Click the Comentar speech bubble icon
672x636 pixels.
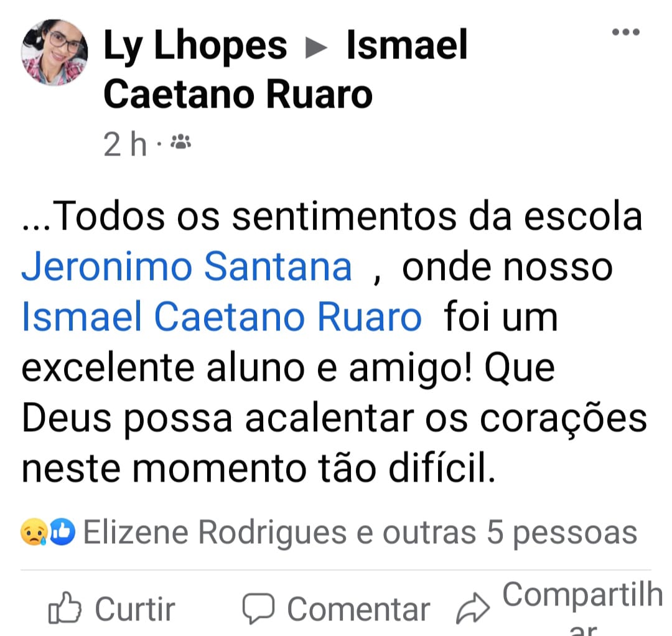[x=258, y=609]
